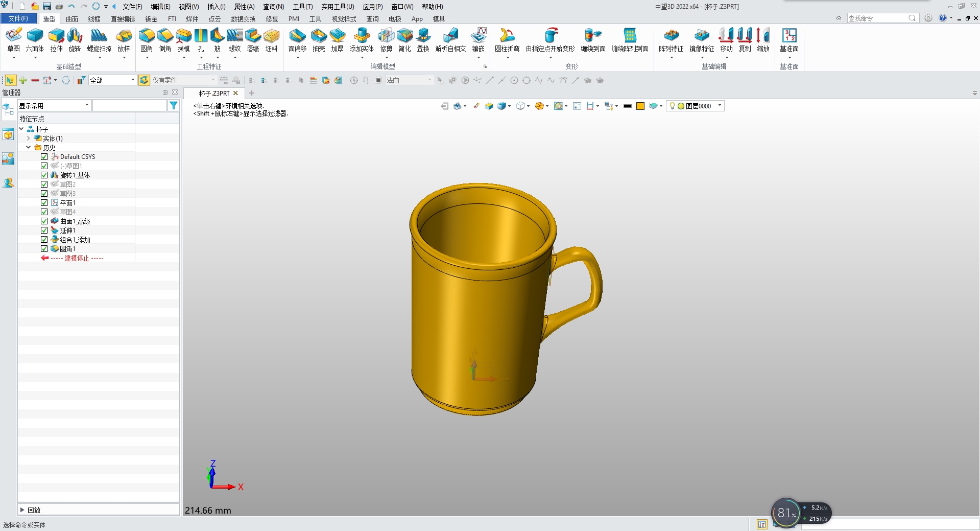Select the 抽壳 (Shell) tool
This screenshot has height=531, width=980.
tap(319, 41)
